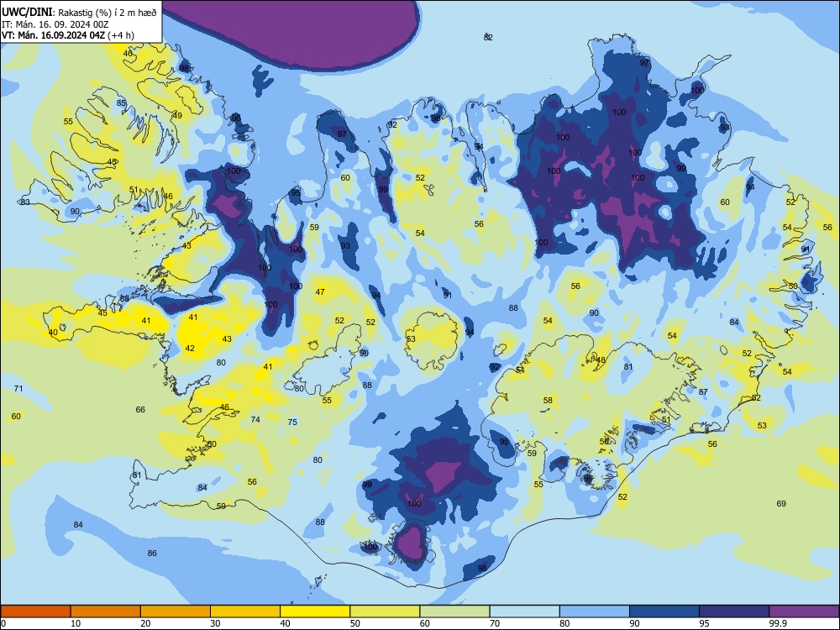Click the legend scale label '99.9'
The width and height of the screenshot is (840, 630).
tap(777, 623)
